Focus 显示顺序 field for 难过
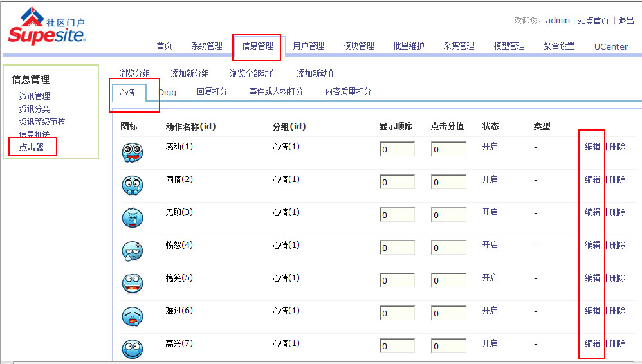This screenshot has height=364, width=642. (x=397, y=313)
